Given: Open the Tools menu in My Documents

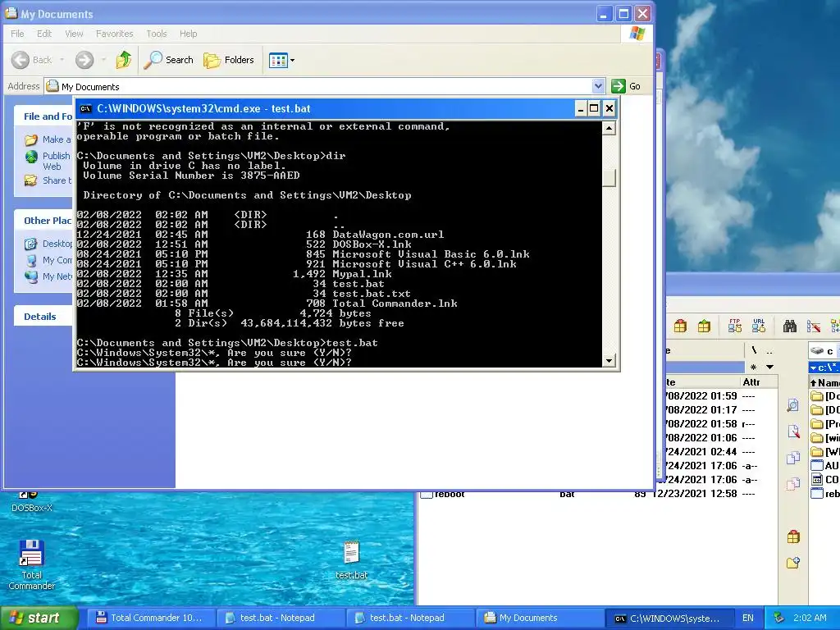Looking at the screenshot, I should [x=157, y=34].
